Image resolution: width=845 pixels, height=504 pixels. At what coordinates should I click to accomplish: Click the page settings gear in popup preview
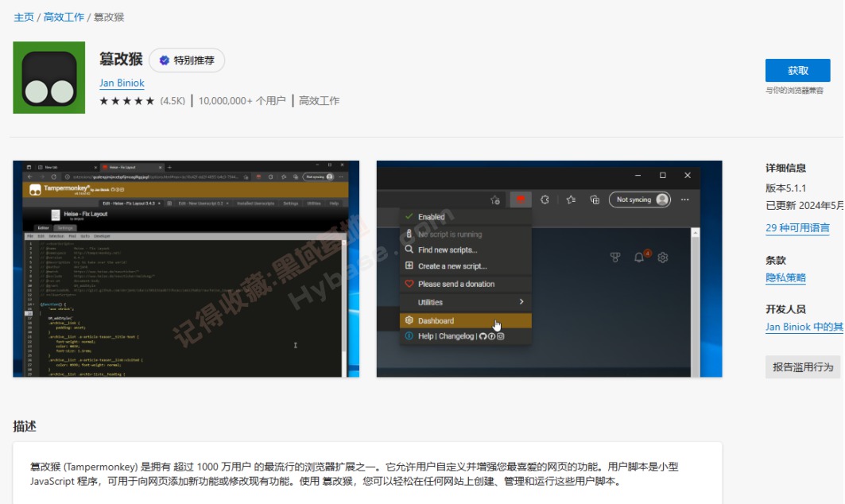pos(663,258)
